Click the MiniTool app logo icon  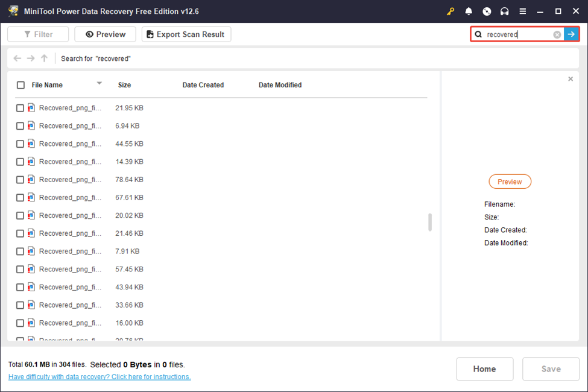[x=13, y=11]
